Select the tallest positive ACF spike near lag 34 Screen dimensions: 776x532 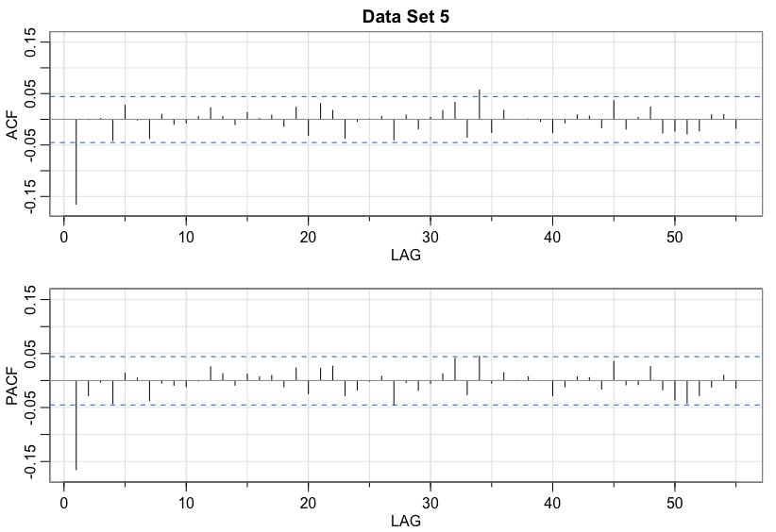(480, 103)
